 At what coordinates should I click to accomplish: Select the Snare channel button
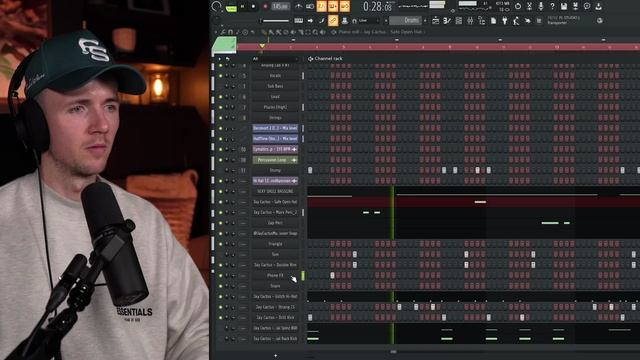tap(275, 286)
